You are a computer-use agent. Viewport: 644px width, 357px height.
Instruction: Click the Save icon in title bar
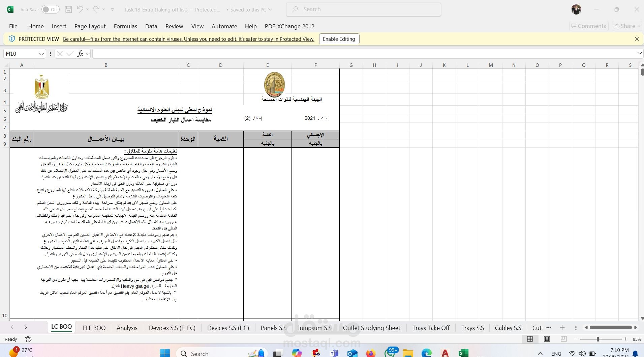68,9
